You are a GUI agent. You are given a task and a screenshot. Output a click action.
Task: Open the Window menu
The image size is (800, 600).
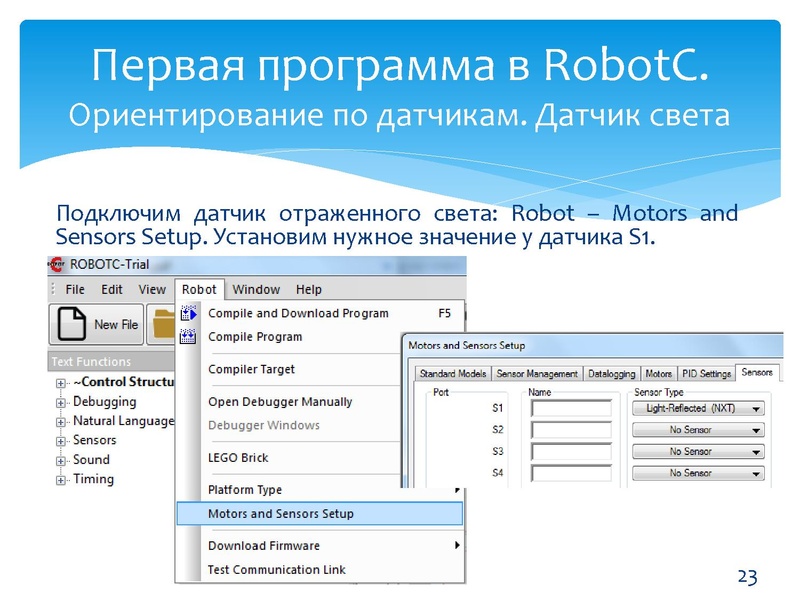pyautogui.click(x=255, y=290)
